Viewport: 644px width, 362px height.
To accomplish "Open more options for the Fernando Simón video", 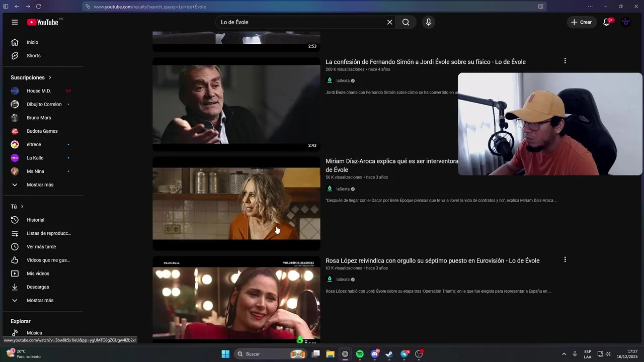I will click(x=565, y=61).
